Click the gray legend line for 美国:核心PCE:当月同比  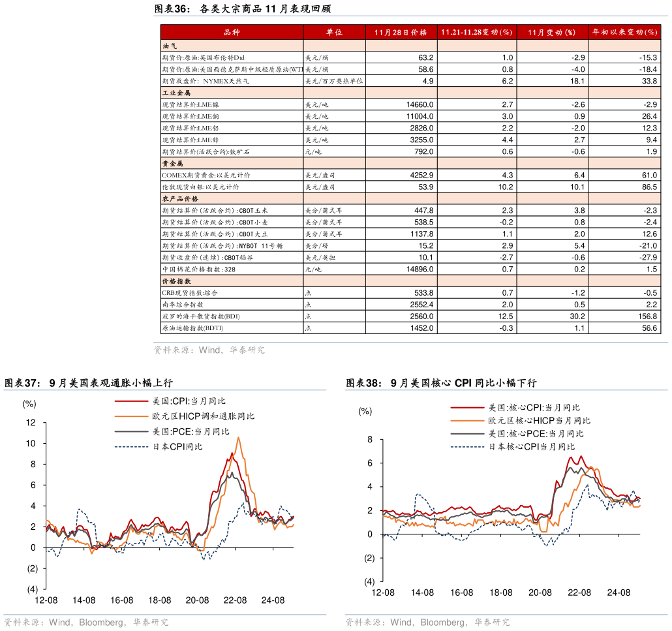point(467,433)
